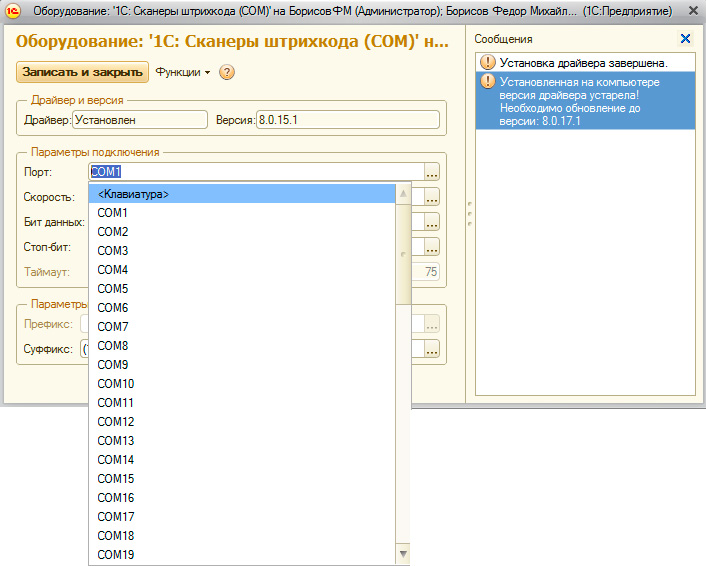Select COM4 in the port list
Image resolution: width=706 pixels, height=566 pixels.
click(242, 270)
